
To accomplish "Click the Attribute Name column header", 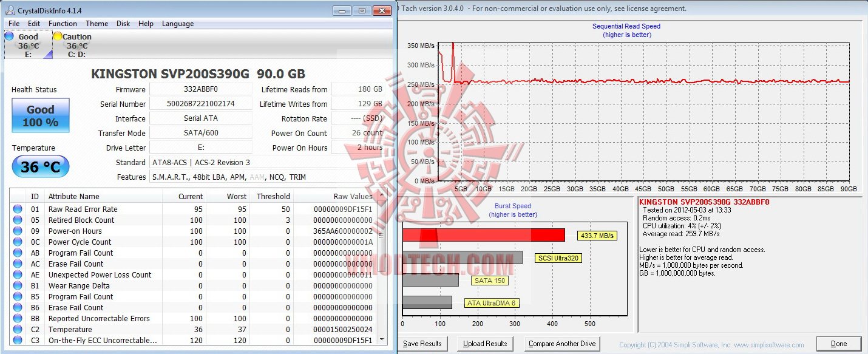I will [x=73, y=196].
